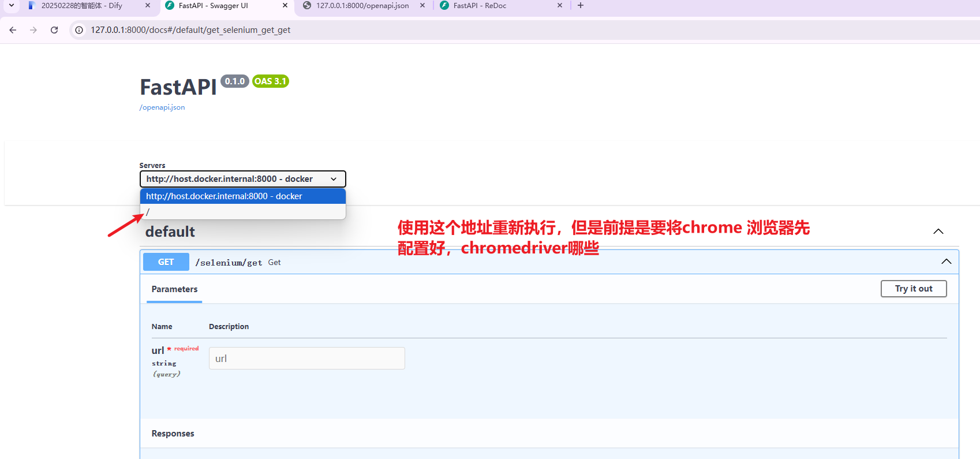Screen dimensions: 980x459
Task: Click the default section title
Action: point(170,232)
